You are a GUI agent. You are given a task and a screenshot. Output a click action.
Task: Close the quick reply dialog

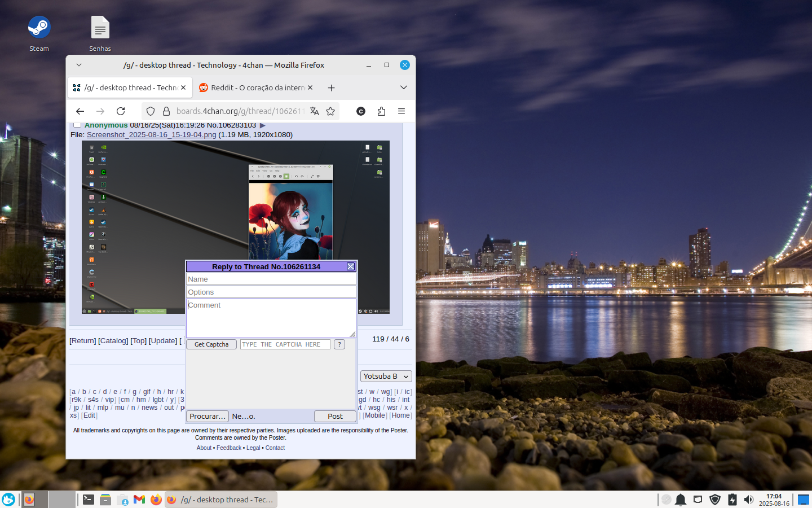click(x=351, y=266)
